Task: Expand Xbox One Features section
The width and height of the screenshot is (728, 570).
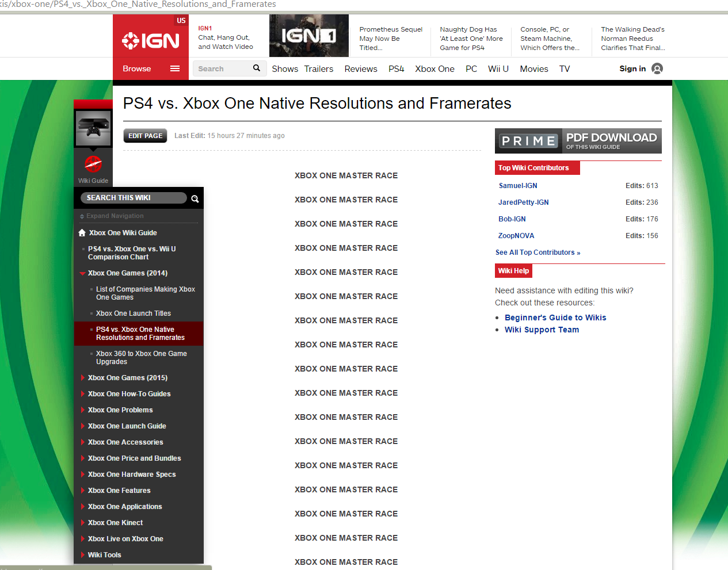Action: (83, 491)
